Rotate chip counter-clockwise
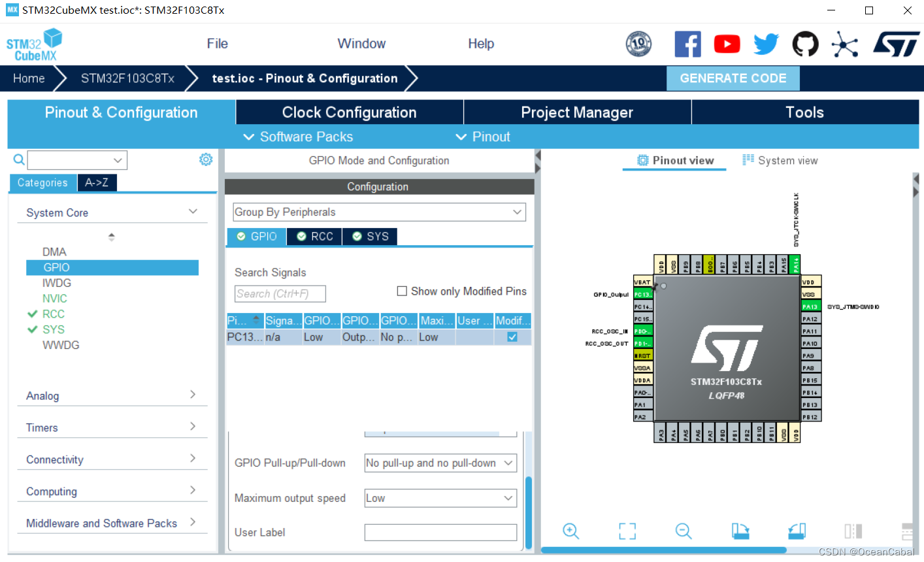 click(797, 531)
